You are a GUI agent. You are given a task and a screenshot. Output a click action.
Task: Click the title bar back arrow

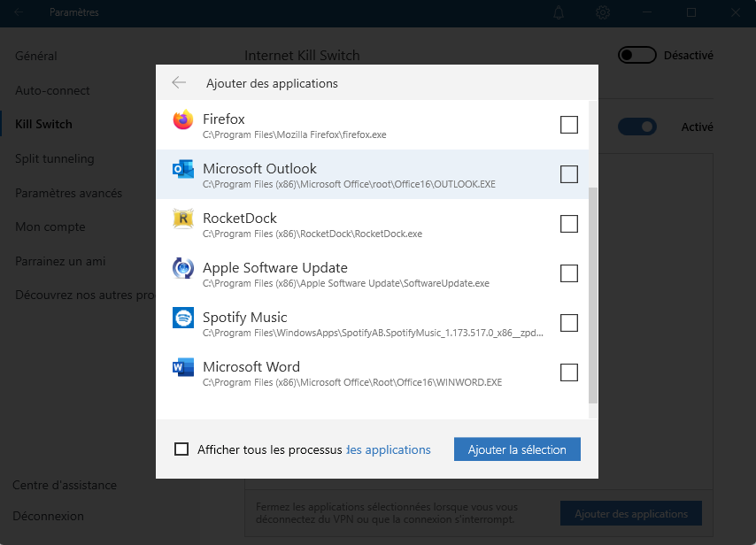click(19, 12)
